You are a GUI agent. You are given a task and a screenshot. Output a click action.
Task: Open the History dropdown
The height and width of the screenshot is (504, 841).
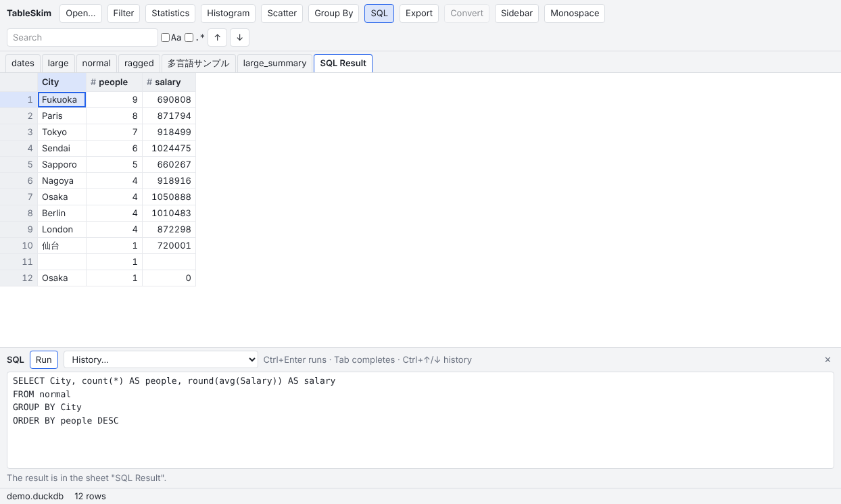point(161,359)
